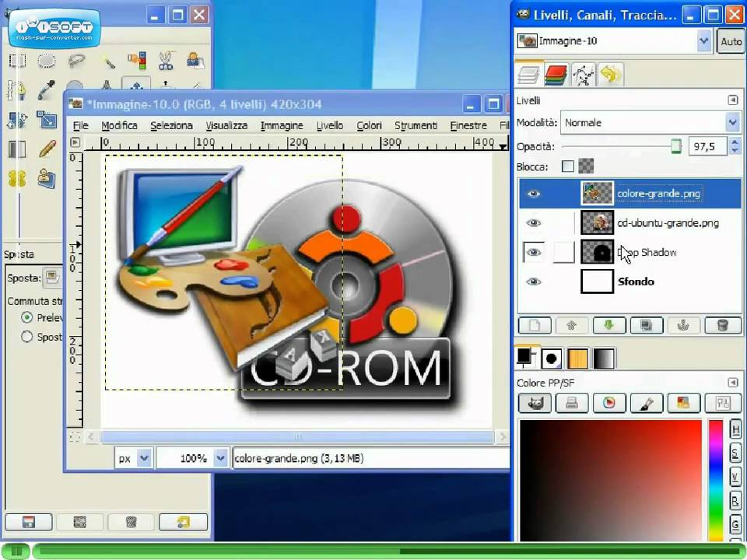This screenshot has width=747, height=560.
Task: Select the Free Select lasso tool
Action: 76,61
